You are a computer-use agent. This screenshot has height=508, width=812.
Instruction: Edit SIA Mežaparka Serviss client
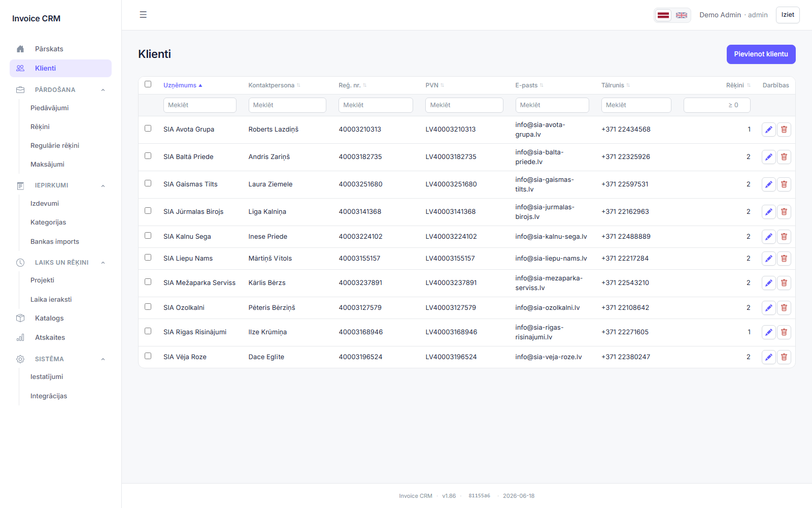pyautogui.click(x=769, y=283)
